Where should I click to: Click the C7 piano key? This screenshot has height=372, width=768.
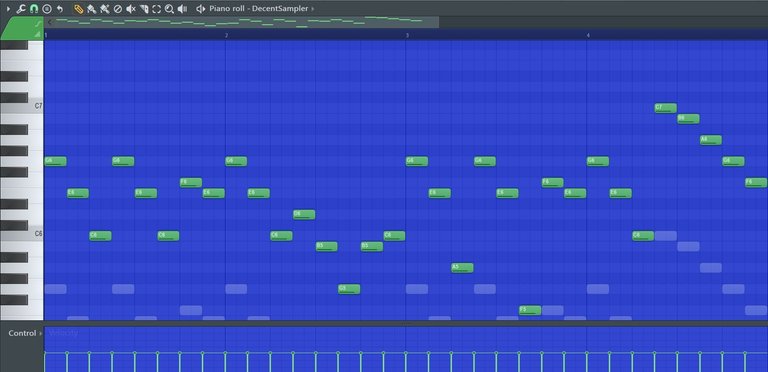(x=22, y=106)
